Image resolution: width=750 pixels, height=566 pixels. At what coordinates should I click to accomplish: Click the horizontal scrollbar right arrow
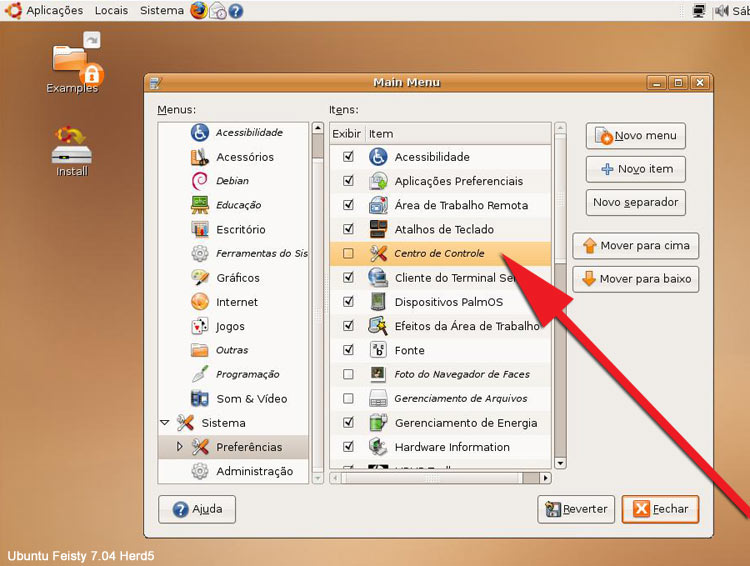click(545, 477)
